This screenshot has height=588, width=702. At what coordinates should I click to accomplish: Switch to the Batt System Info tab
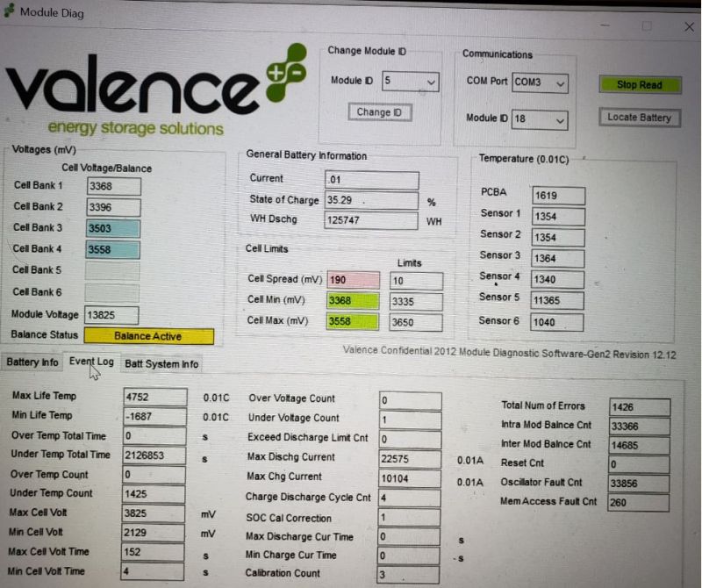(161, 363)
